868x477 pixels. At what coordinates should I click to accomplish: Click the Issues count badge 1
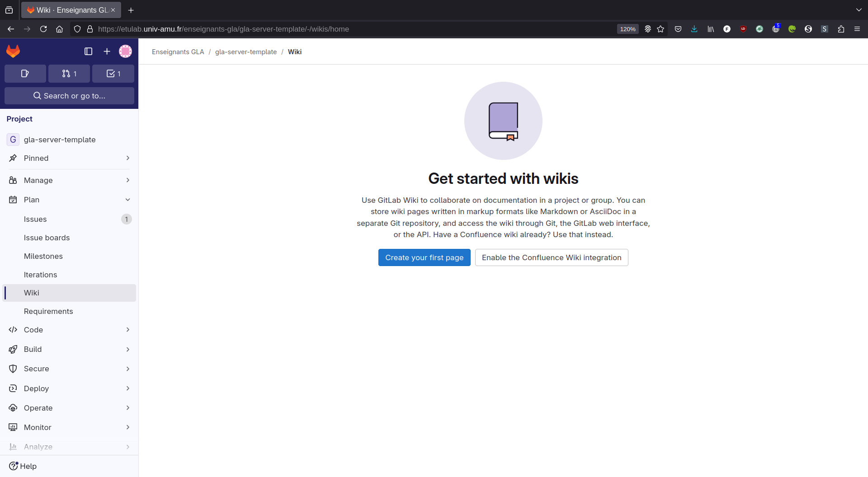coord(127,219)
